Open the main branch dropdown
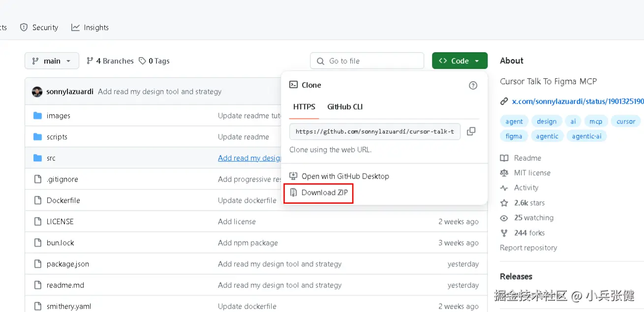This screenshot has height=312, width=644. pos(52,61)
